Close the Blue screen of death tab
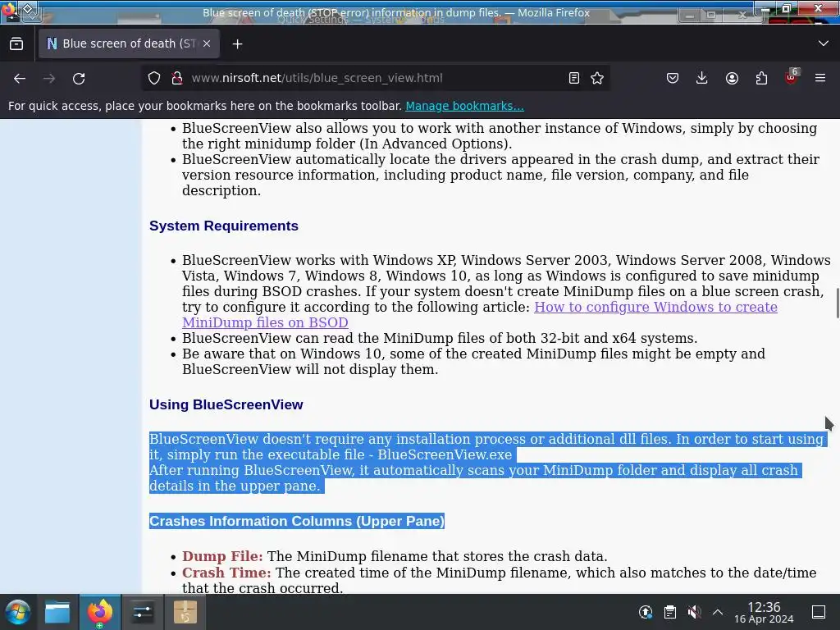Image resolution: width=840 pixels, height=630 pixels. (x=207, y=44)
